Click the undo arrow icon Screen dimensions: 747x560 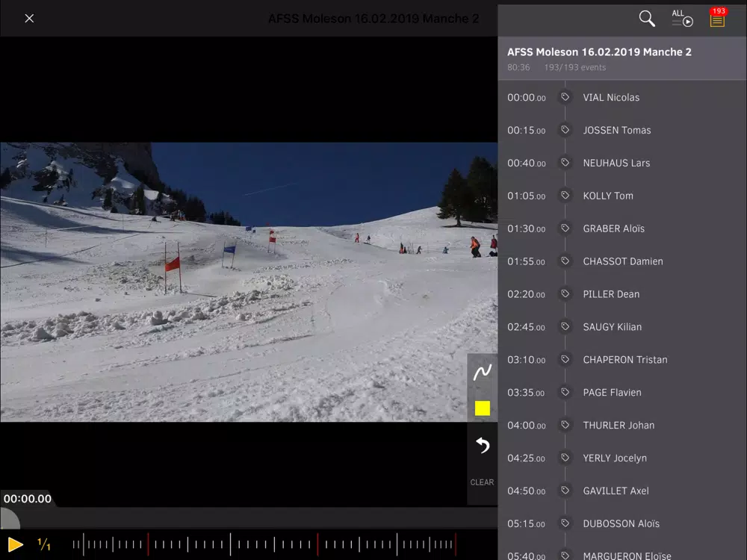[x=482, y=445]
